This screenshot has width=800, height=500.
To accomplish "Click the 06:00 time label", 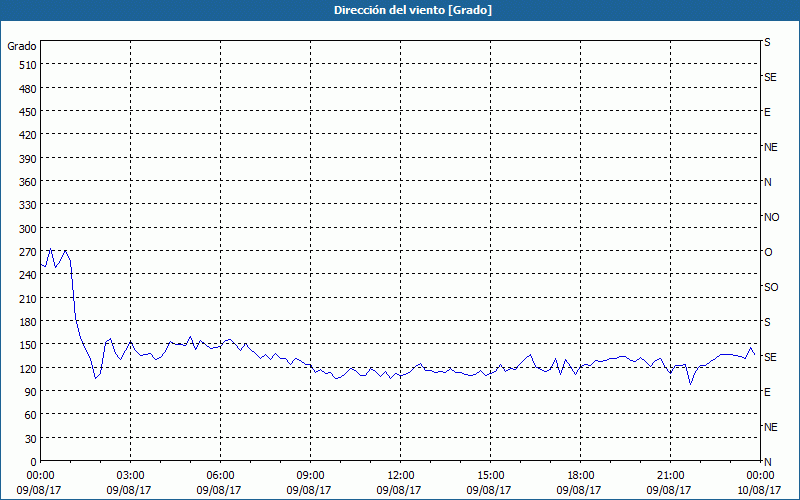I will coord(220,476).
